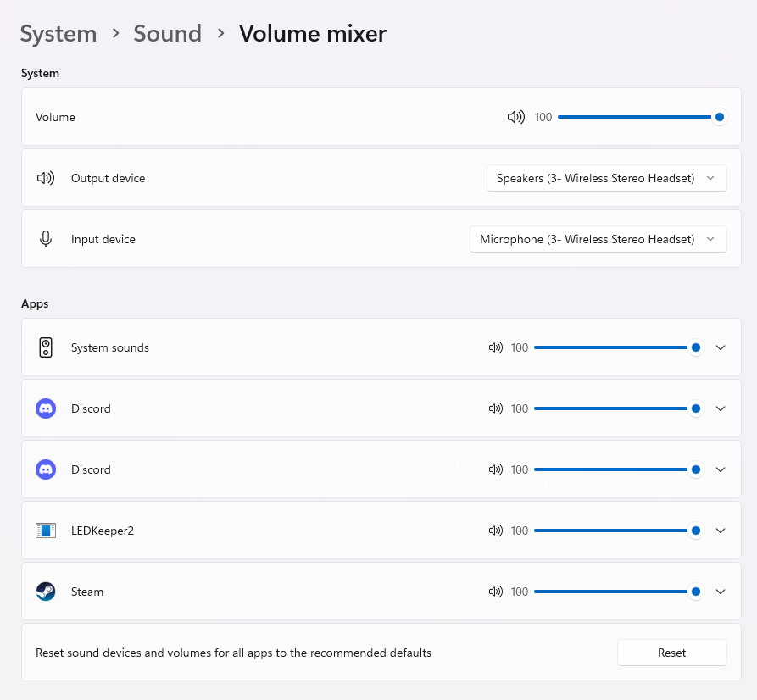Click the Input device microphone icon

click(x=46, y=239)
